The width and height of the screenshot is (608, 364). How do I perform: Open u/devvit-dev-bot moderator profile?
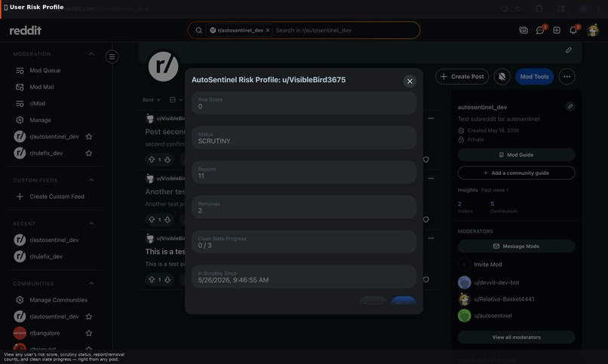tap(496, 283)
